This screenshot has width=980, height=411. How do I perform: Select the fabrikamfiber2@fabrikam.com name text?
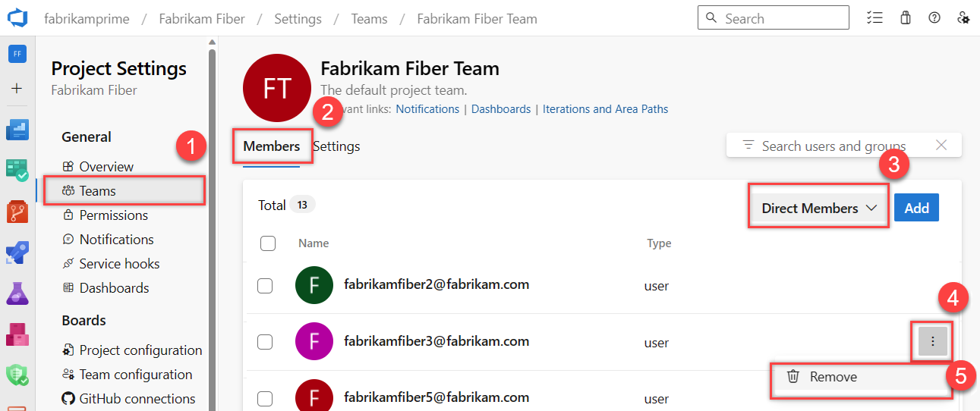[x=436, y=285]
